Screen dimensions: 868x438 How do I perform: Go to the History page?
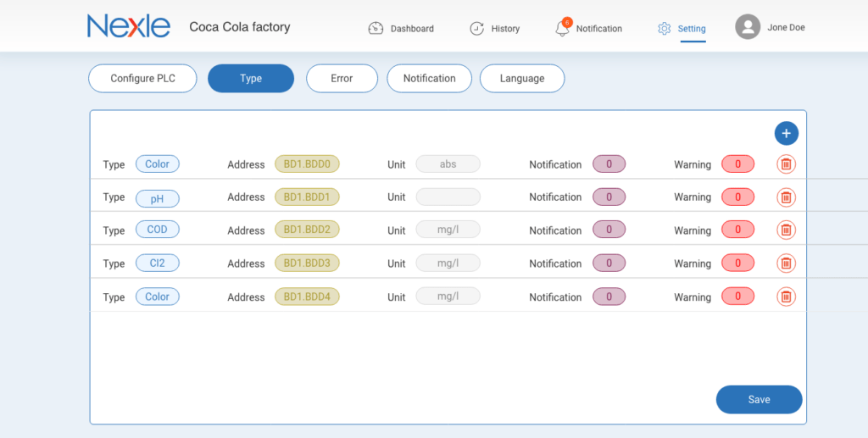(495, 28)
